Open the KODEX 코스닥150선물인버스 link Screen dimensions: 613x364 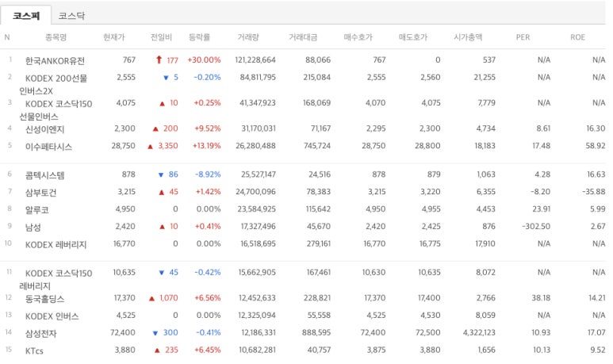(x=56, y=110)
